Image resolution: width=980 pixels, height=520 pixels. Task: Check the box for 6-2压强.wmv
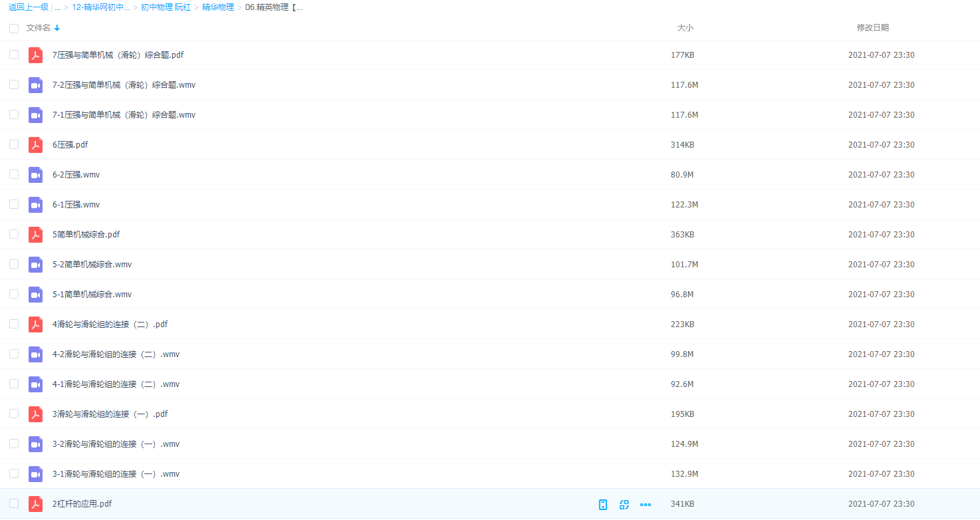coord(14,174)
